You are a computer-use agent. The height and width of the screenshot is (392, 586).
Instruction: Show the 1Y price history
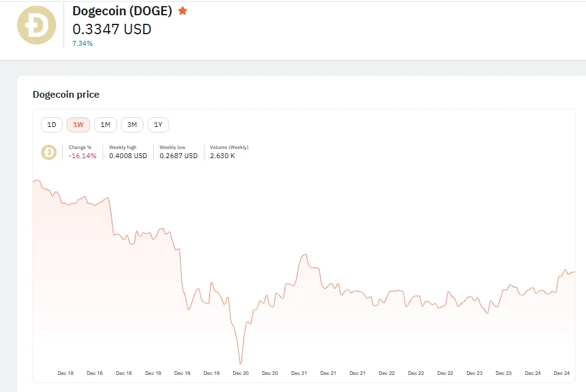point(158,125)
